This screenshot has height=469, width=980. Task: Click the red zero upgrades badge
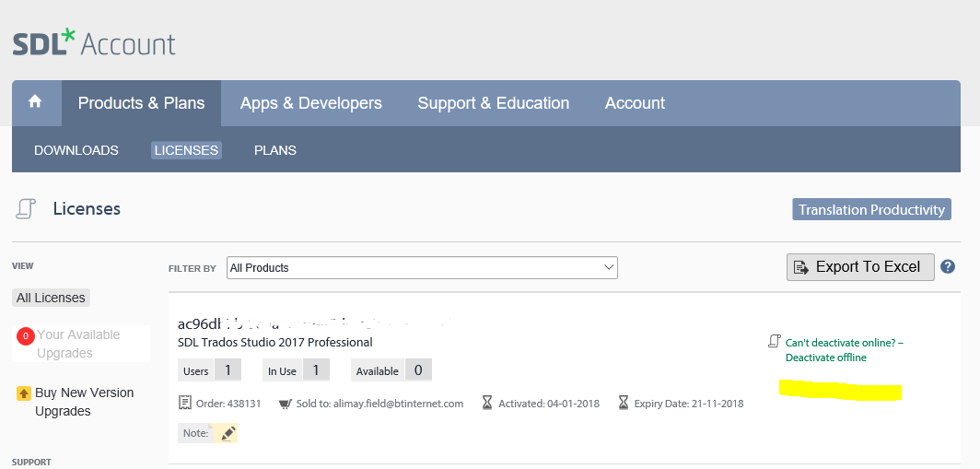pos(26,336)
